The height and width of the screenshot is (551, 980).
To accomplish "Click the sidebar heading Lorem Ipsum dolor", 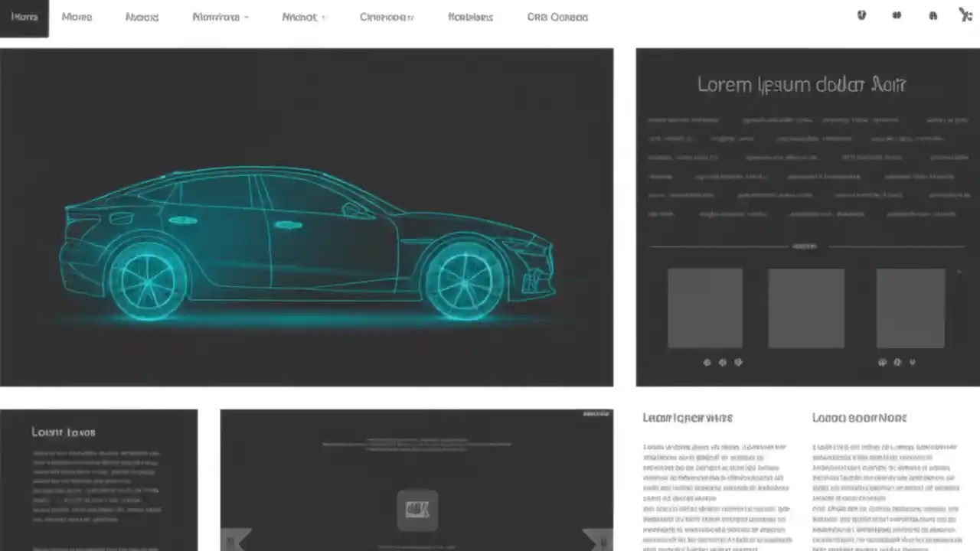I will click(x=801, y=85).
